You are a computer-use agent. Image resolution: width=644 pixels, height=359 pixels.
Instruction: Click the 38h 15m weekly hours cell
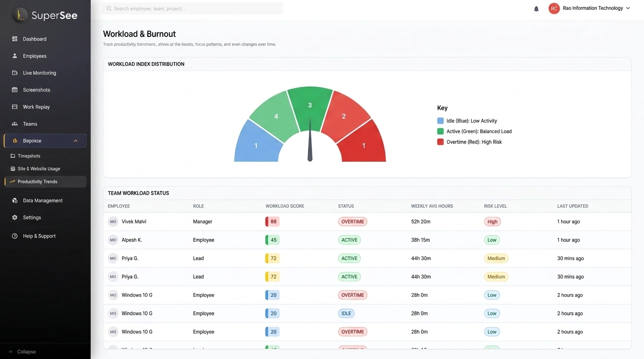[420, 240]
